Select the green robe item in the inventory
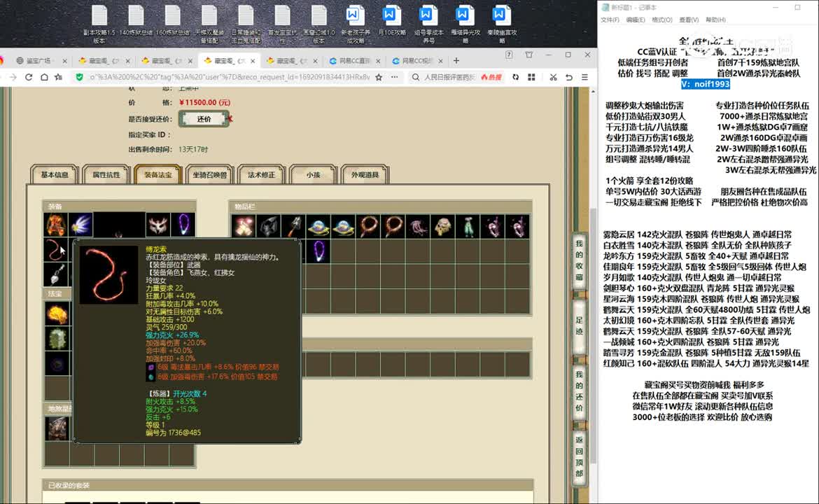The image size is (819, 504). tap(468, 227)
